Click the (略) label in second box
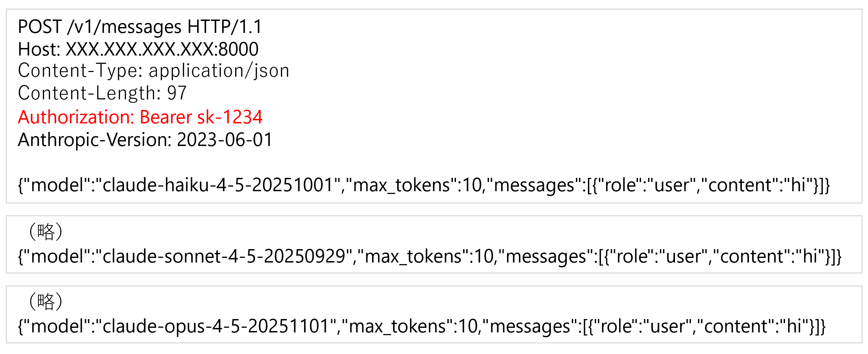 (x=46, y=232)
